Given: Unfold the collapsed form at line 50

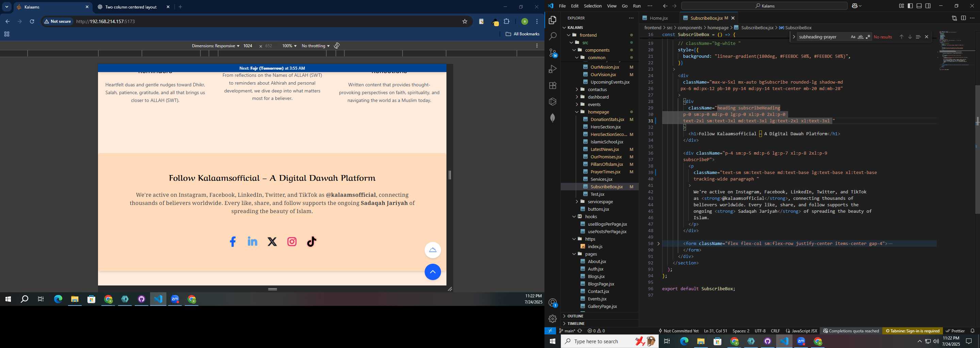Looking at the screenshot, I should (x=658, y=244).
